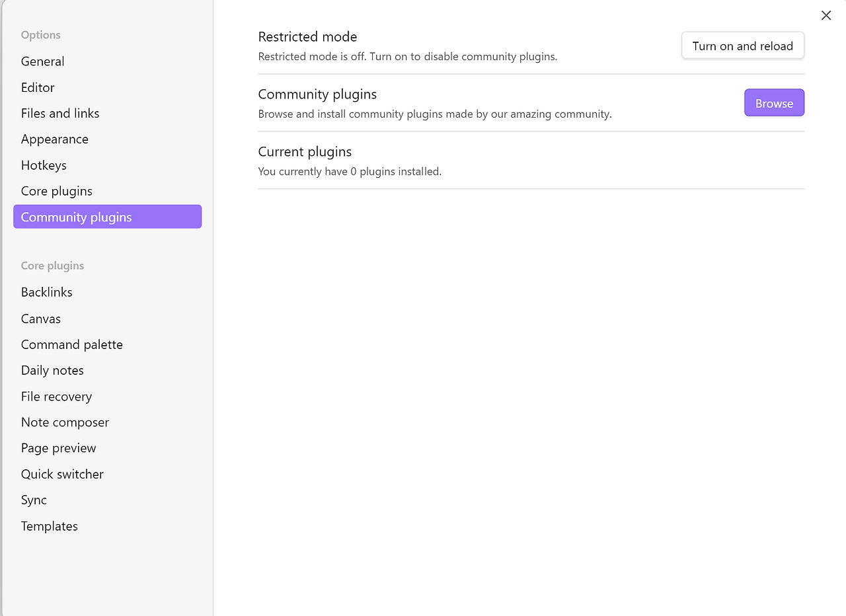846x616 pixels.
Task: Open Backlinks plugin settings
Action: [47, 292]
